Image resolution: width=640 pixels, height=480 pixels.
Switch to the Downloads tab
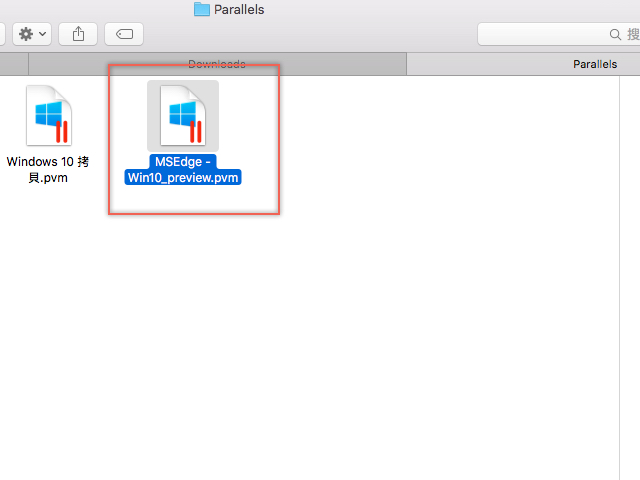pyautogui.click(x=217, y=64)
